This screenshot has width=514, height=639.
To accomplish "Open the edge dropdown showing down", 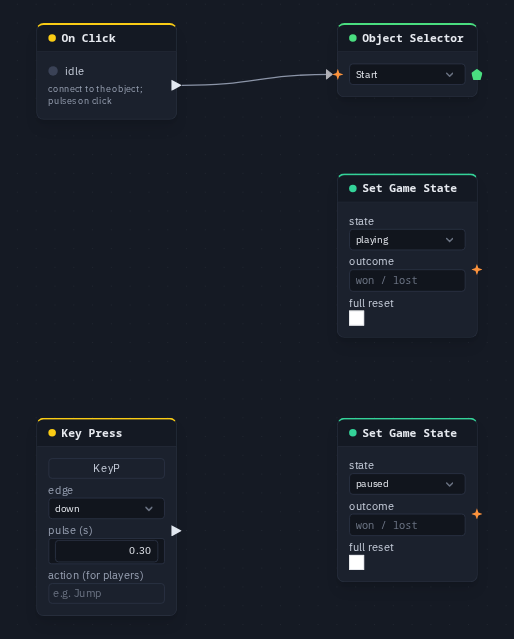I will [x=106, y=509].
